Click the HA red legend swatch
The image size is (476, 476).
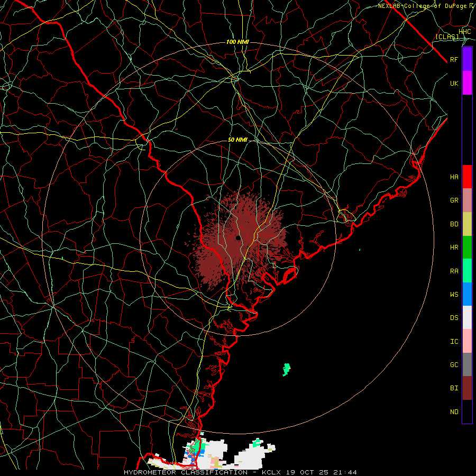coord(467,177)
